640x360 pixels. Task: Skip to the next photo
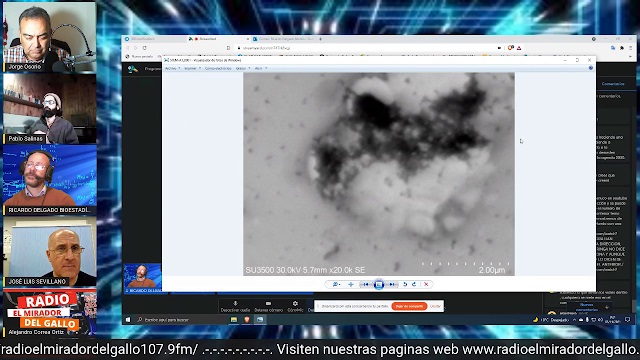[x=392, y=284]
